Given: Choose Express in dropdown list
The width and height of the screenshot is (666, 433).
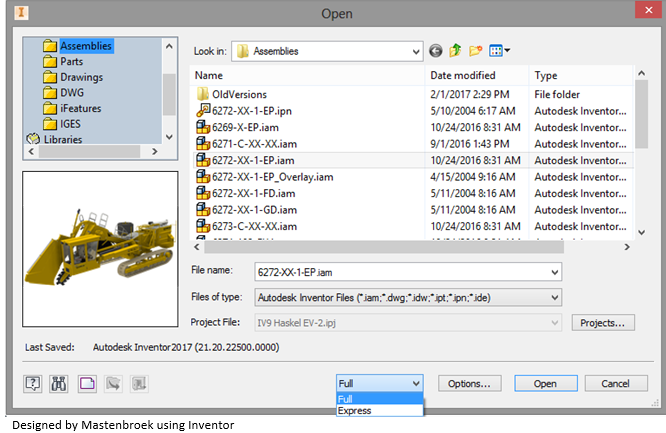Looking at the screenshot, I should tap(380, 410).
